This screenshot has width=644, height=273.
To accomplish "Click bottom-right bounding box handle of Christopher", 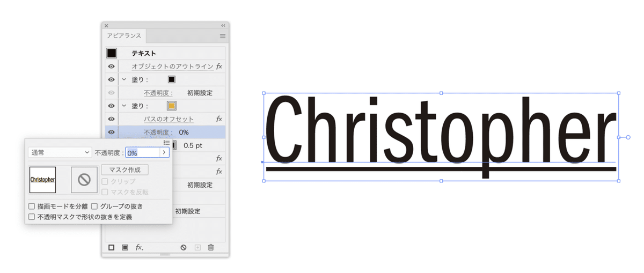I will pyautogui.click(x=618, y=181).
